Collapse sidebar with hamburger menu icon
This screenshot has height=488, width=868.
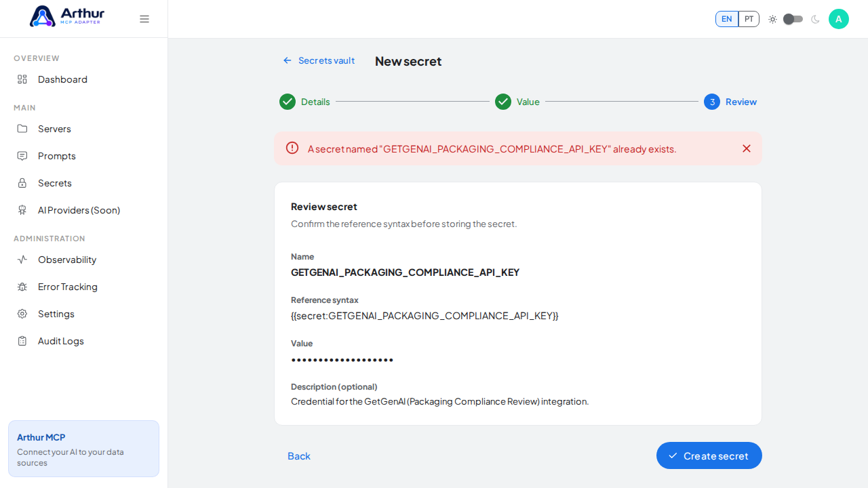click(144, 19)
